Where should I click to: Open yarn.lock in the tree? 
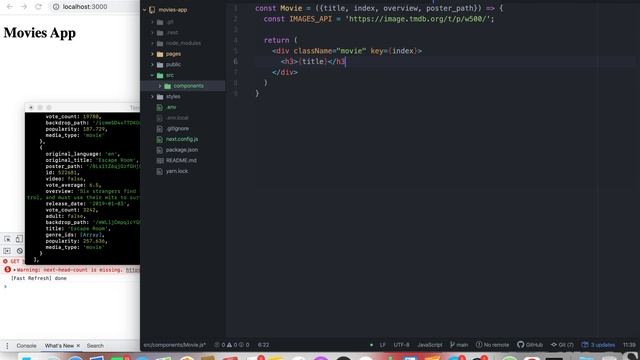(177, 171)
